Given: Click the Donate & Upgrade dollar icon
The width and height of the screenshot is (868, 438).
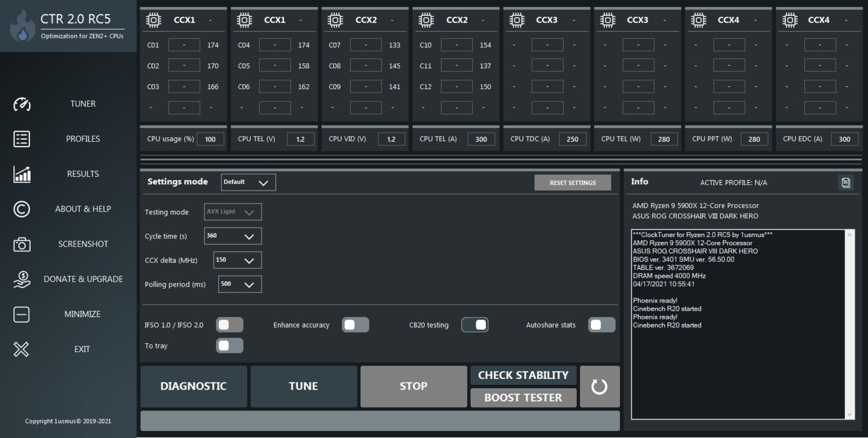Looking at the screenshot, I should point(21,279).
